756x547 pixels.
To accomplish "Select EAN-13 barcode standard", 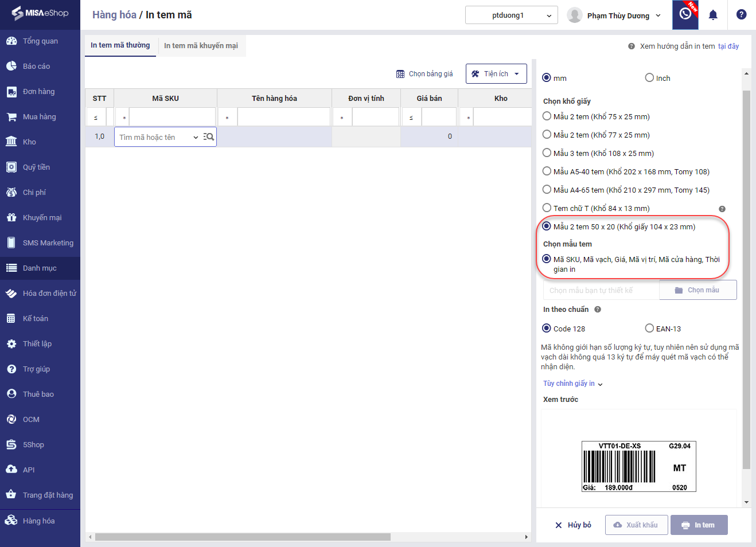I will click(649, 329).
